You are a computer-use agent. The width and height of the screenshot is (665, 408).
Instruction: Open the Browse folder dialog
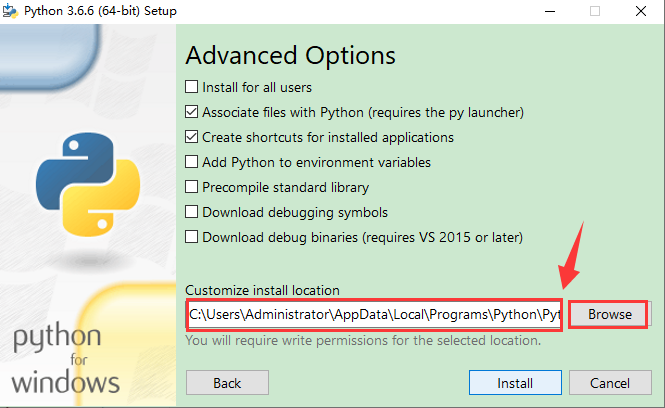609,315
